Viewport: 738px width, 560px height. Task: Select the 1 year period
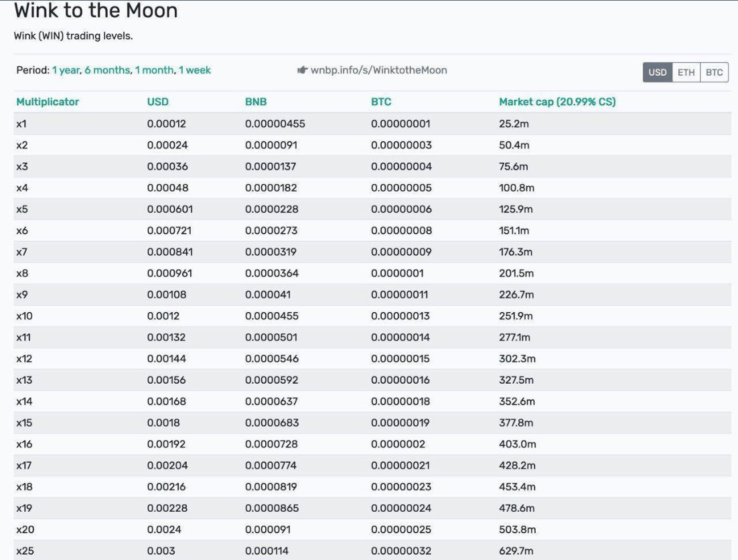pos(66,70)
